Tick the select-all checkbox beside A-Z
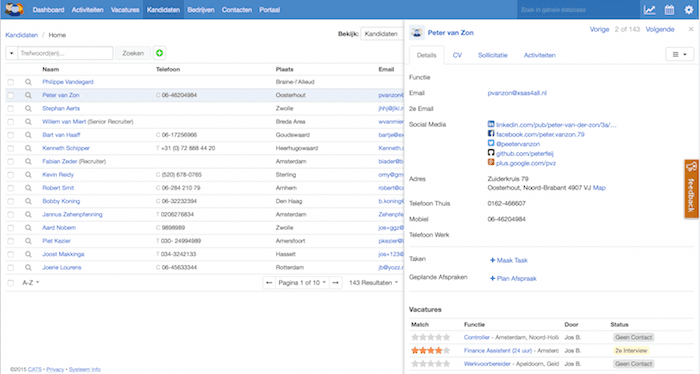This screenshot has width=700, height=374. tap(11, 283)
